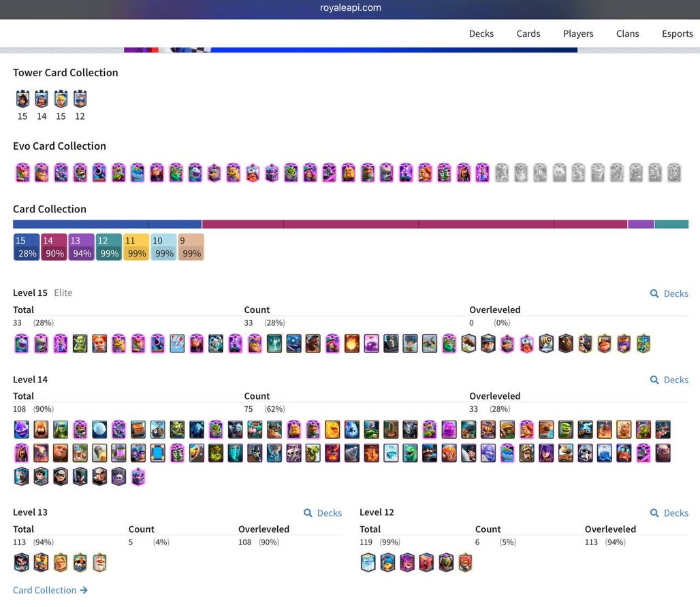The image size is (700, 607).
Task: Click the Witch card under Level 14
Action: (x=546, y=453)
